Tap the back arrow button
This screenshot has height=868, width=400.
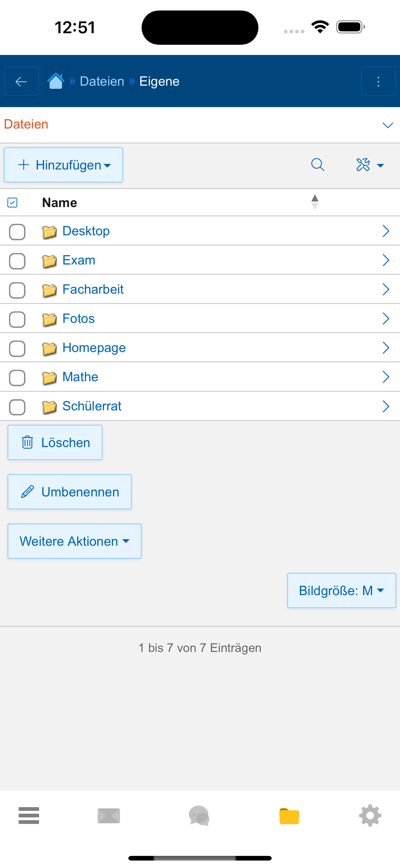point(21,81)
